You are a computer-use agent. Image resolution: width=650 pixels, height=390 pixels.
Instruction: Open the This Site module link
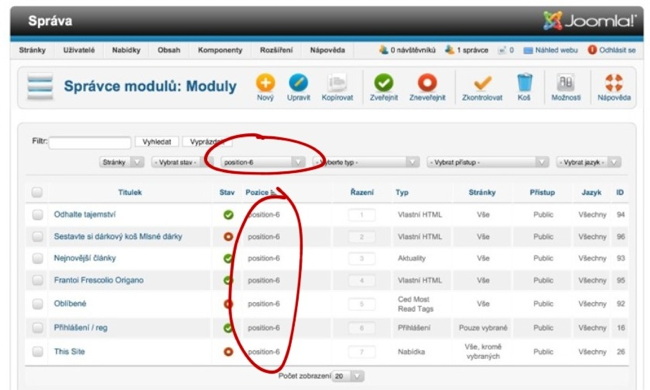tap(69, 351)
